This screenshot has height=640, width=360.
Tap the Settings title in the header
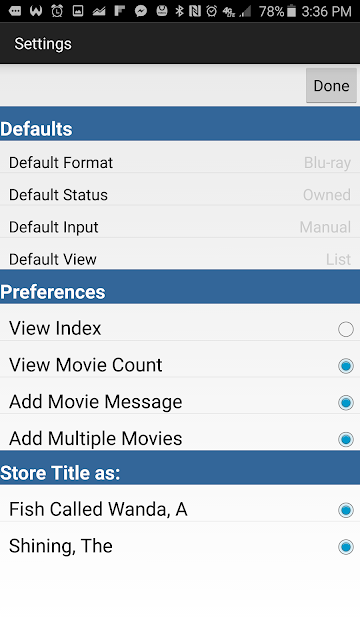(43, 44)
